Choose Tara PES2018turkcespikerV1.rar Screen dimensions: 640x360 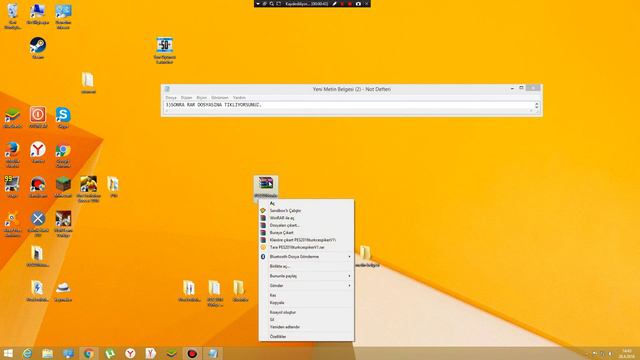(x=307, y=247)
